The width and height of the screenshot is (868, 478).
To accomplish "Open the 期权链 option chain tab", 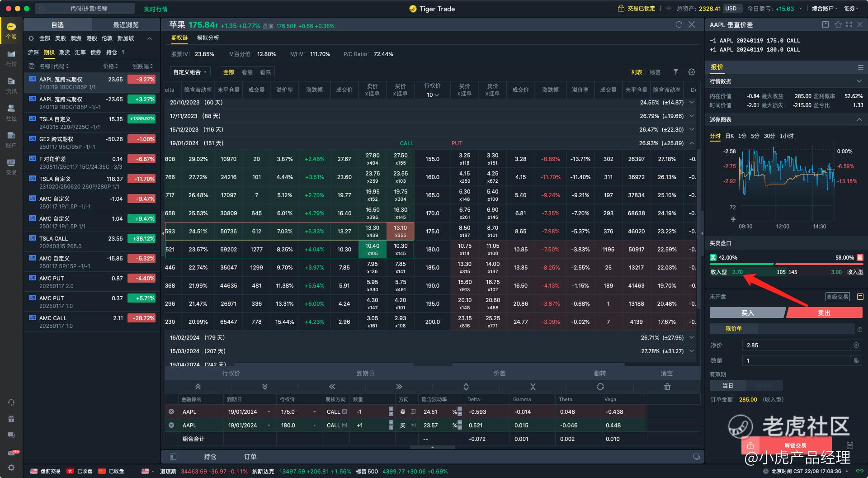I will point(179,38).
